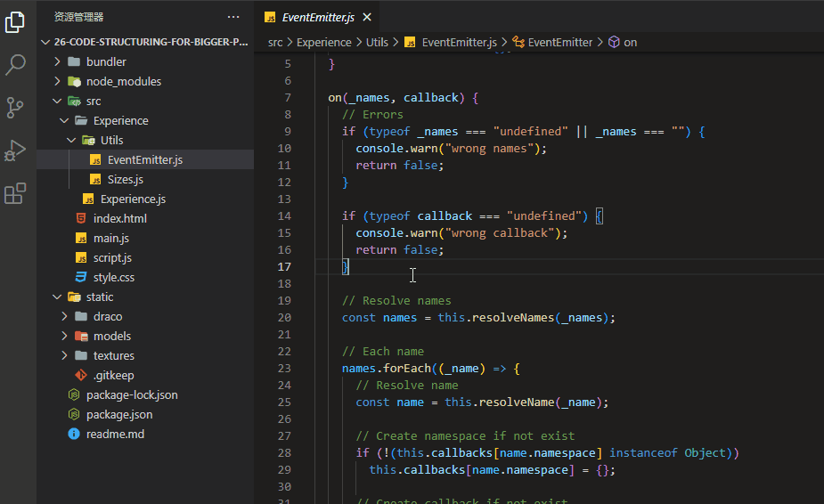This screenshot has width=824, height=504.
Task: Open Sizes.js from the Utils folder
Action: tap(125, 179)
